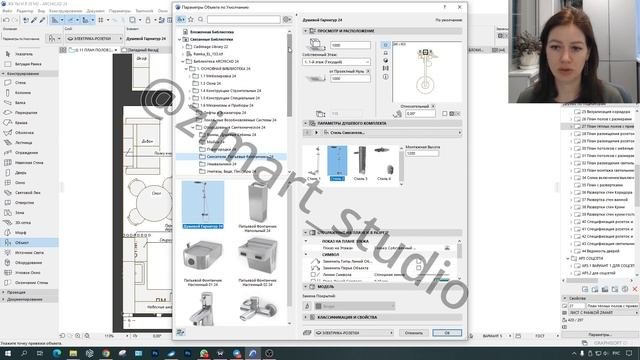Open ЭЛЕКТРИКА.РОЗЕТКИ layer dropdown at dialog bottom

354,333
